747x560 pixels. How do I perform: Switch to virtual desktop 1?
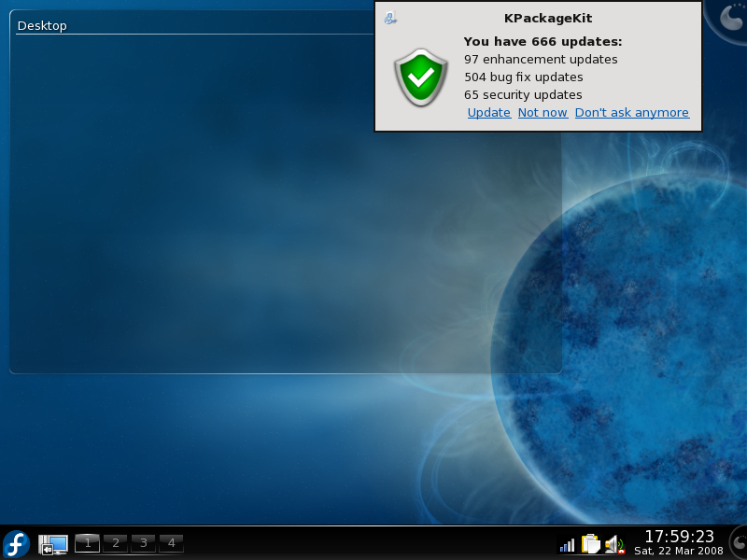point(87,543)
